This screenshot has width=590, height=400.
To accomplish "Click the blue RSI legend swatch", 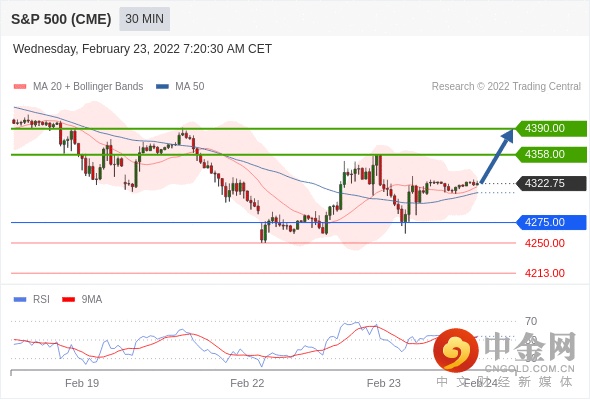I will click(x=20, y=300).
